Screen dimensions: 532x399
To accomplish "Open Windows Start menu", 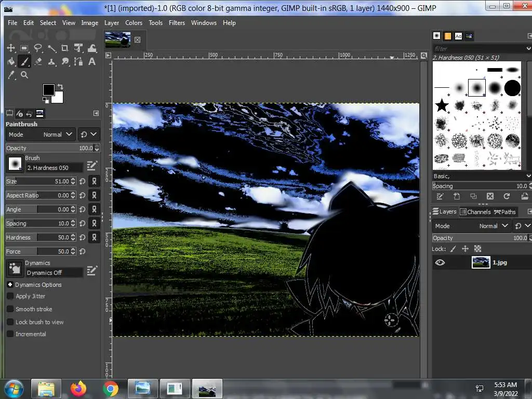I will pos(14,389).
